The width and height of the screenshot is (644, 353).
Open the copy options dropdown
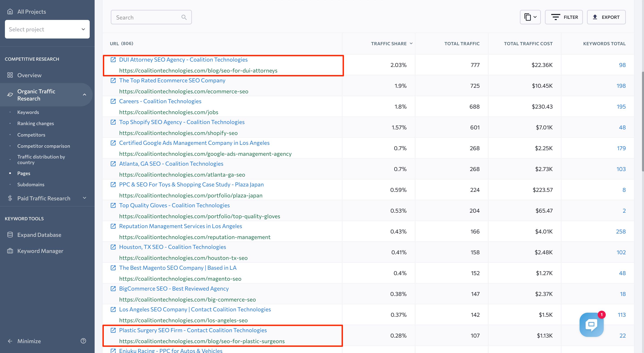coord(530,17)
